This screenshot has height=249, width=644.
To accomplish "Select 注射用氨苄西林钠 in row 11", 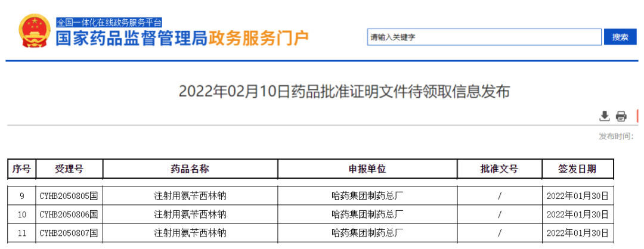I will pos(190,234).
